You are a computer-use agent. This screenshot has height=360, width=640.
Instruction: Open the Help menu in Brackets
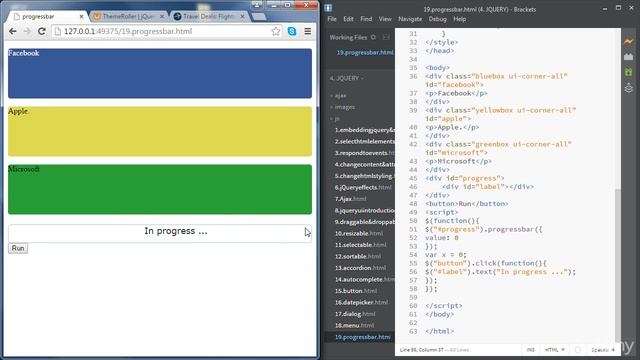coord(460,19)
